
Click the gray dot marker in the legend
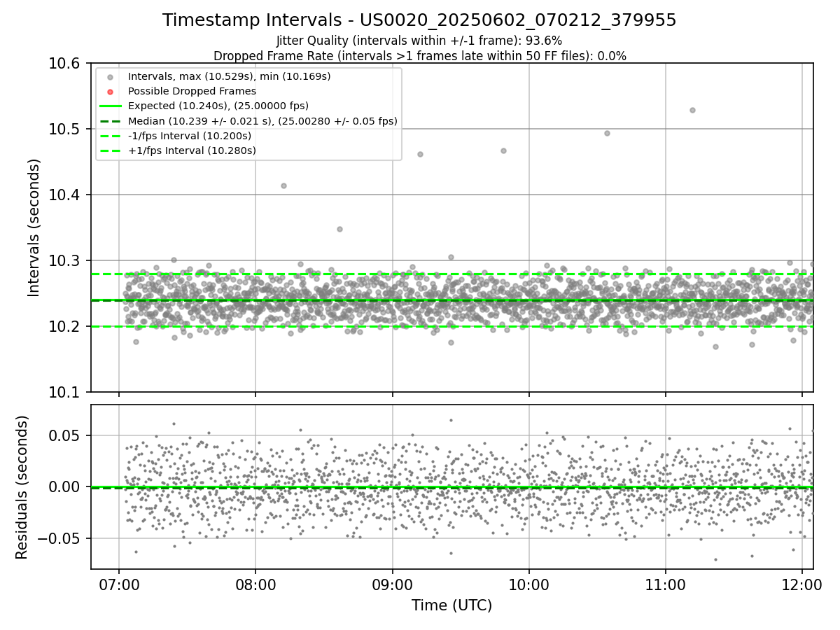point(110,76)
